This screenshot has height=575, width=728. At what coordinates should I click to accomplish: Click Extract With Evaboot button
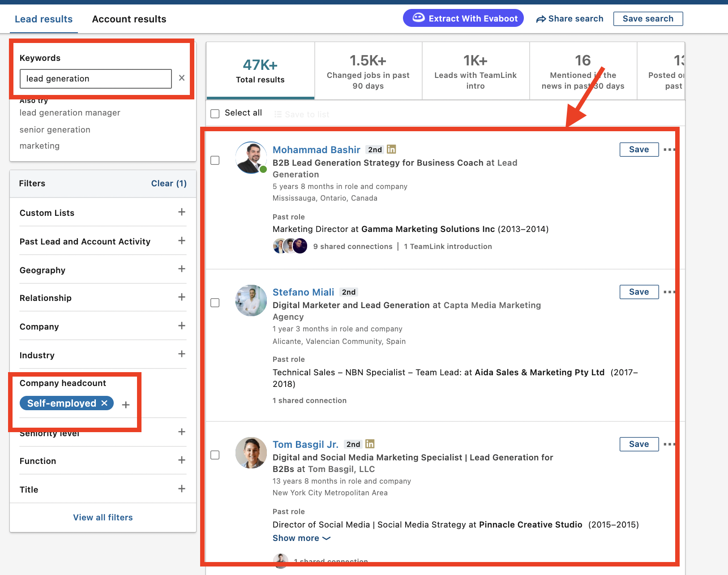[x=463, y=18]
